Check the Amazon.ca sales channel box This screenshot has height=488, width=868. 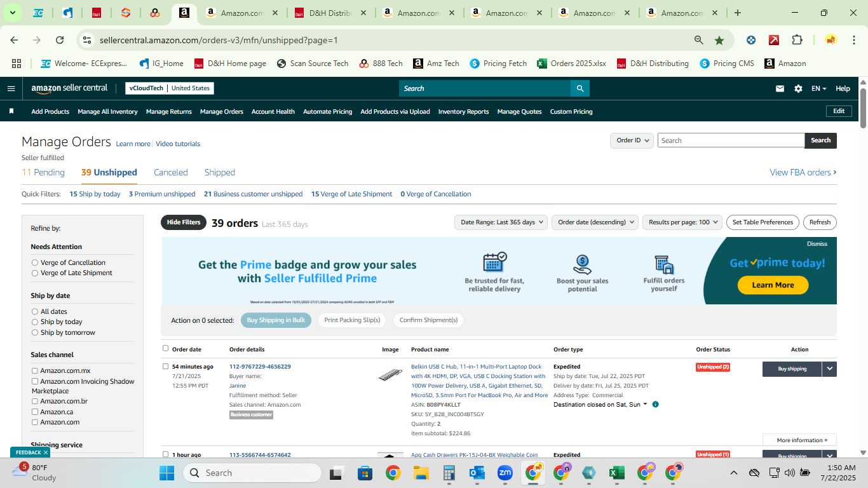(35, 412)
